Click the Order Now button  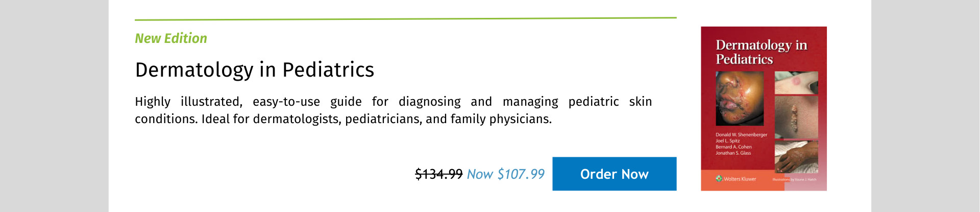pyautogui.click(x=614, y=174)
